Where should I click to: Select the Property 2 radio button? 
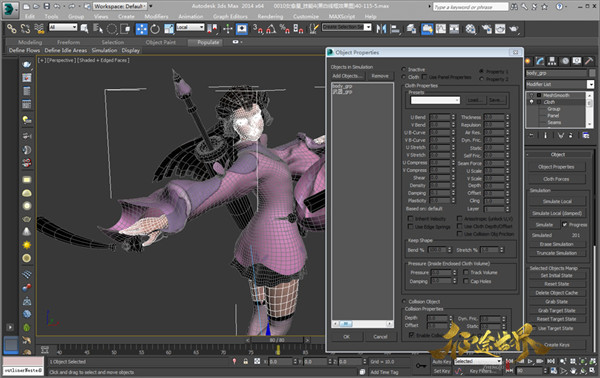482,79
